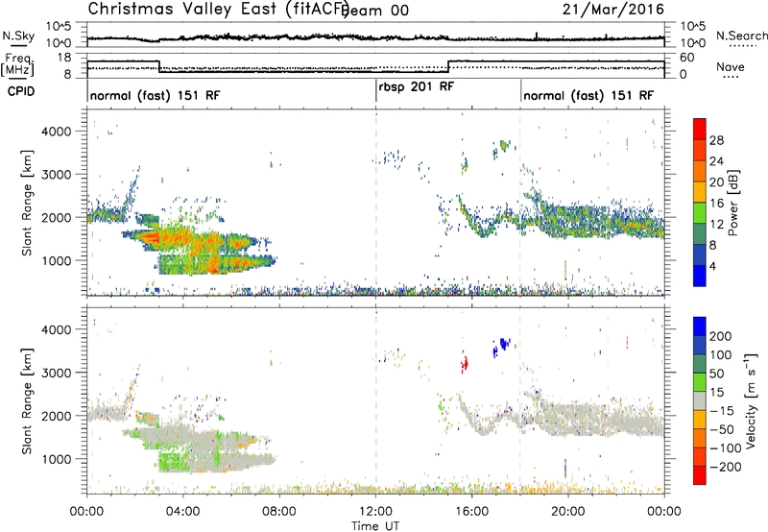
Task: Select the rbsp 201 RF label
Action: coord(417,86)
